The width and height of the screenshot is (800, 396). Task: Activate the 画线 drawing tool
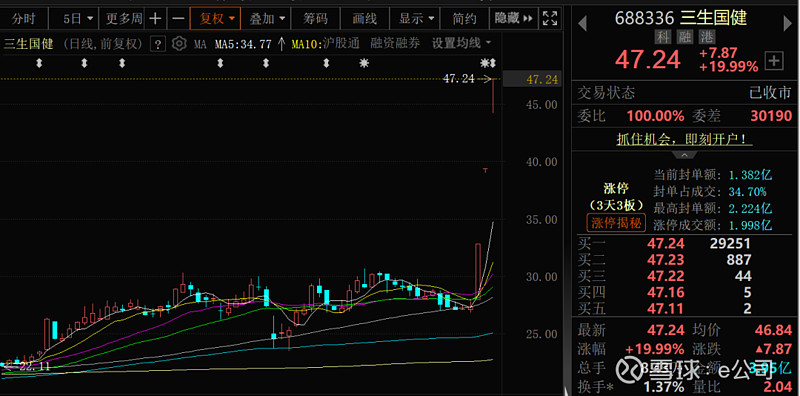tap(364, 19)
